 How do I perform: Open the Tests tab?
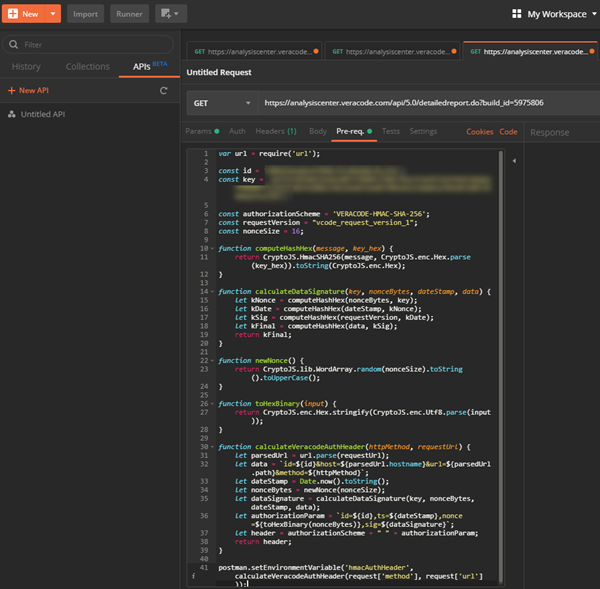point(391,131)
